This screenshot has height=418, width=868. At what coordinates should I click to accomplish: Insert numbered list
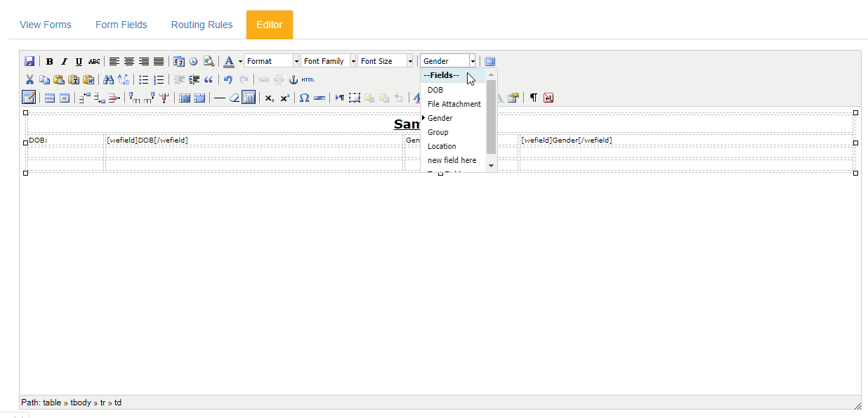[x=159, y=79]
